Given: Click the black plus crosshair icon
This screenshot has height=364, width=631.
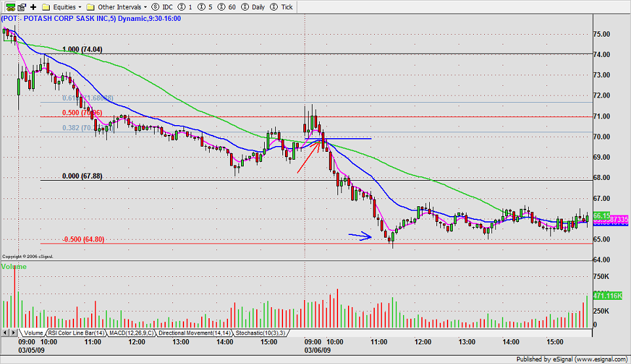Looking at the screenshot, I should tap(33, 7).
